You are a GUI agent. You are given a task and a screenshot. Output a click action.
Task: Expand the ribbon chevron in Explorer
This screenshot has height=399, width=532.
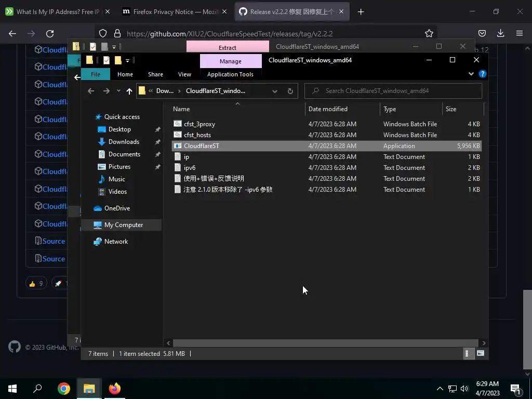pos(471,74)
